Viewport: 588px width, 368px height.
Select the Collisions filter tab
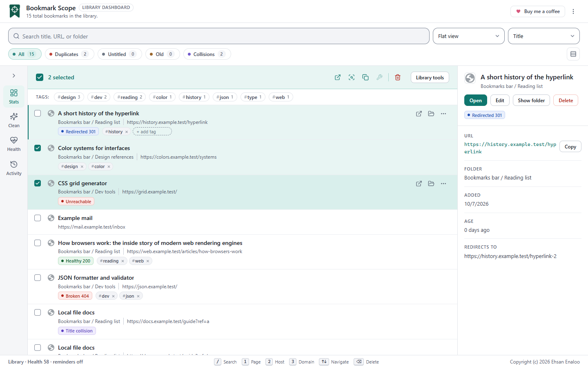pos(207,54)
